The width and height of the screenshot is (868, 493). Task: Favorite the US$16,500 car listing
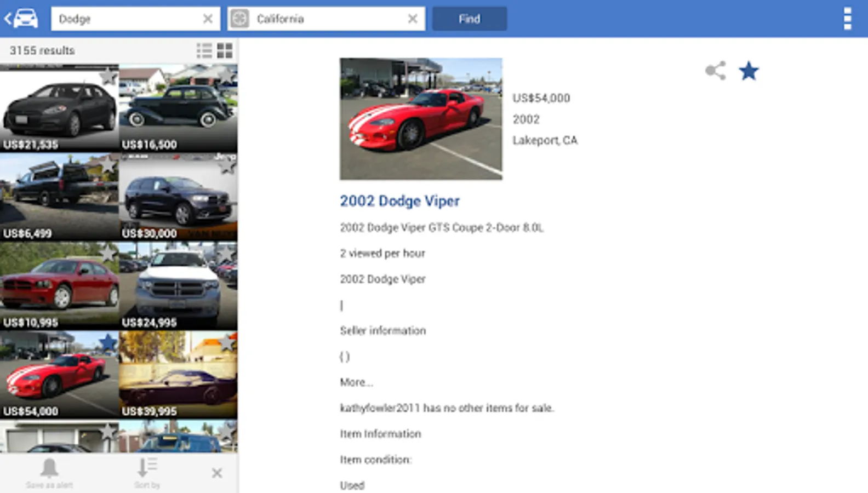(x=227, y=76)
